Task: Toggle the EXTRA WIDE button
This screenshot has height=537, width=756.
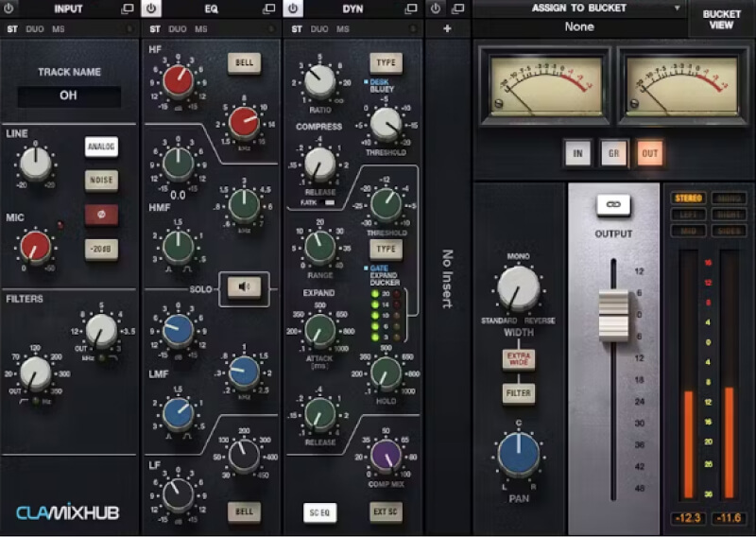Action: [x=518, y=358]
